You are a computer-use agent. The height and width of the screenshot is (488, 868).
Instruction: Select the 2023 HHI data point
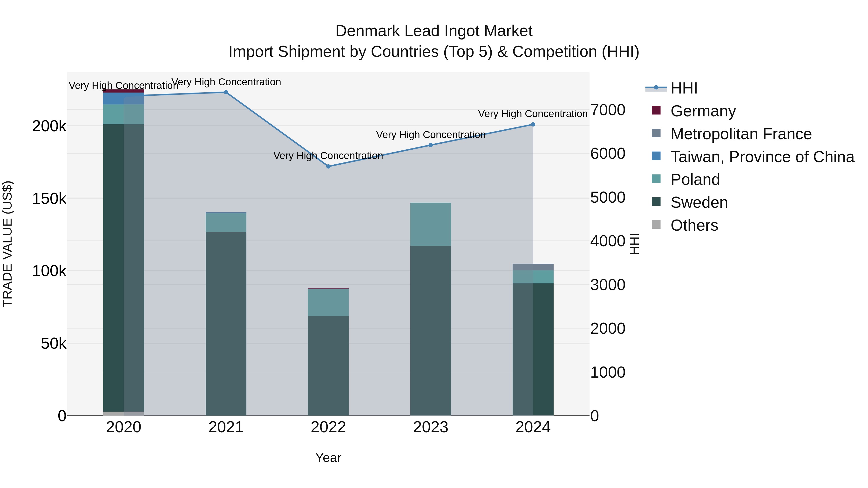click(431, 145)
